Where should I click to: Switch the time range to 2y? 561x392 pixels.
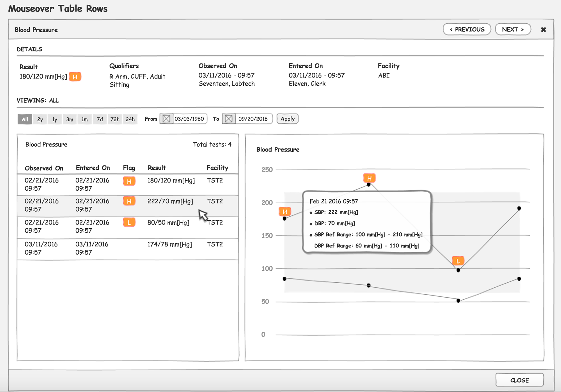(x=40, y=119)
